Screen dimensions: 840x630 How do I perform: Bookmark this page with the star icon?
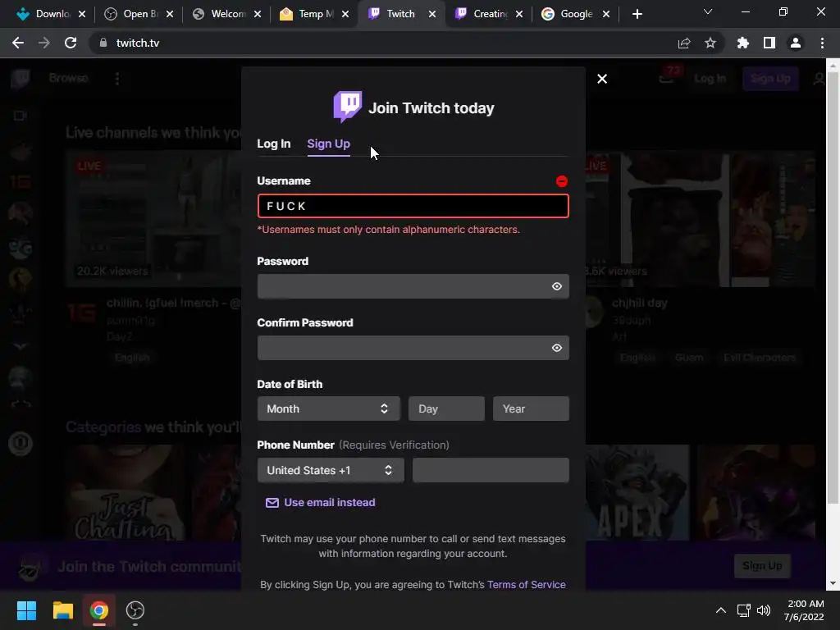pyautogui.click(x=710, y=43)
